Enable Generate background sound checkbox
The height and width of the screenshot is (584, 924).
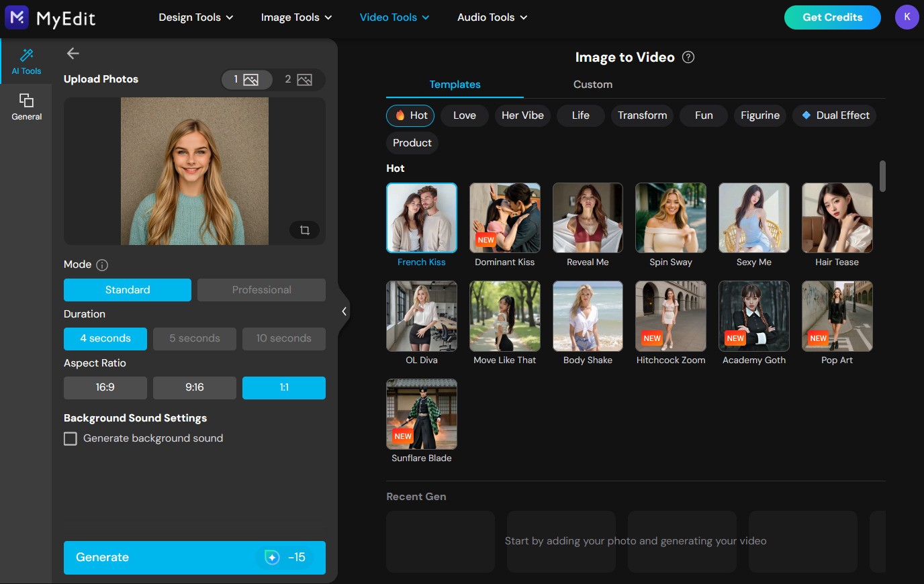tap(71, 439)
